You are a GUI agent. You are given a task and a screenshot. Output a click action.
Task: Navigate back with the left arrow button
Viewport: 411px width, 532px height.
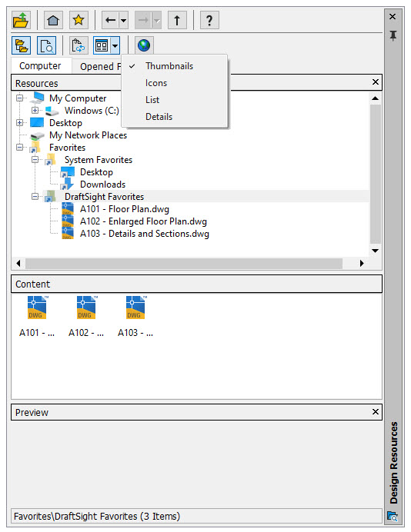(110, 20)
